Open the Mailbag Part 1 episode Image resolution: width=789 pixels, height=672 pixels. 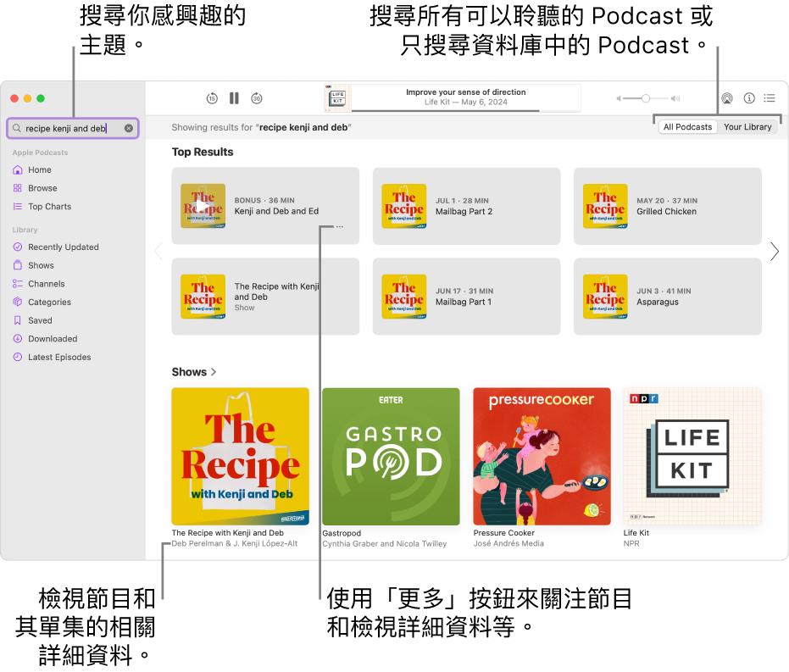point(466,297)
